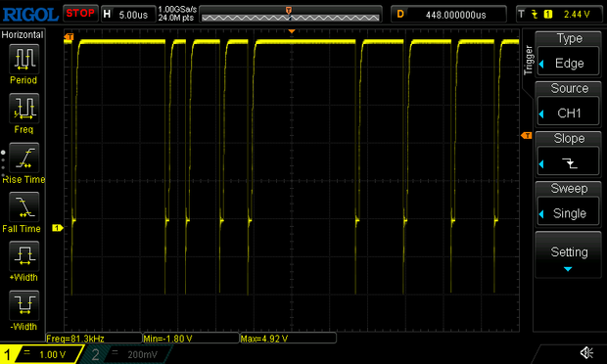Click the RIGOL logo
607x364 pixels.
click(x=30, y=15)
